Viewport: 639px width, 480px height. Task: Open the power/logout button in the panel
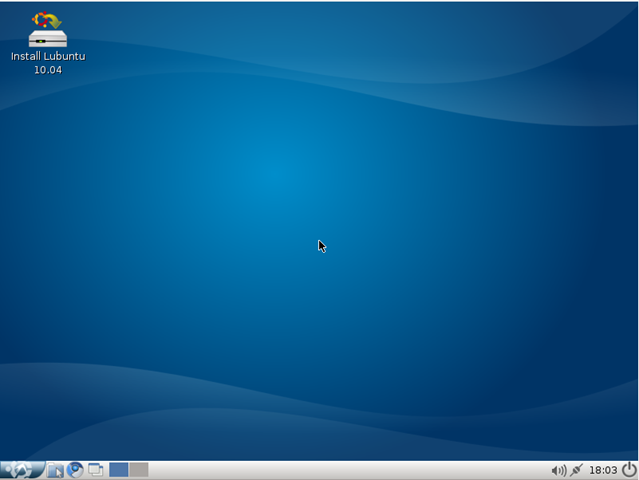coord(629,470)
